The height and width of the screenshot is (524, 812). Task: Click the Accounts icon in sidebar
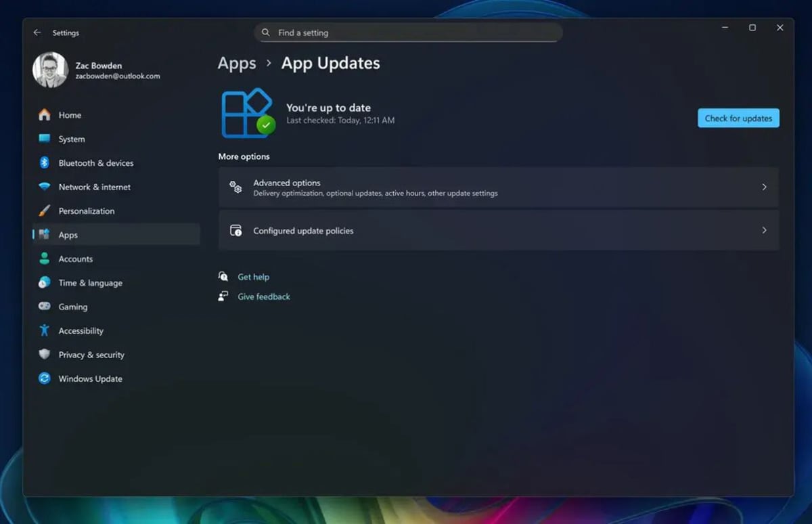pos(45,259)
